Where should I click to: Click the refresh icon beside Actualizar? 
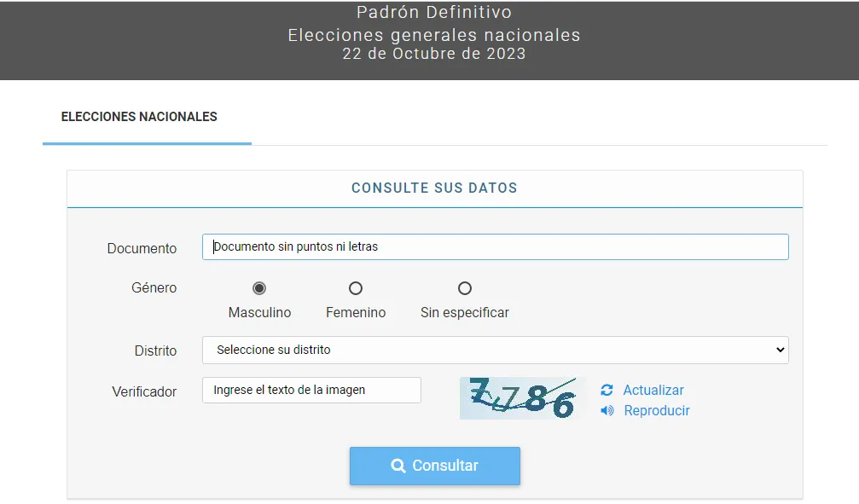coord(607,390)
